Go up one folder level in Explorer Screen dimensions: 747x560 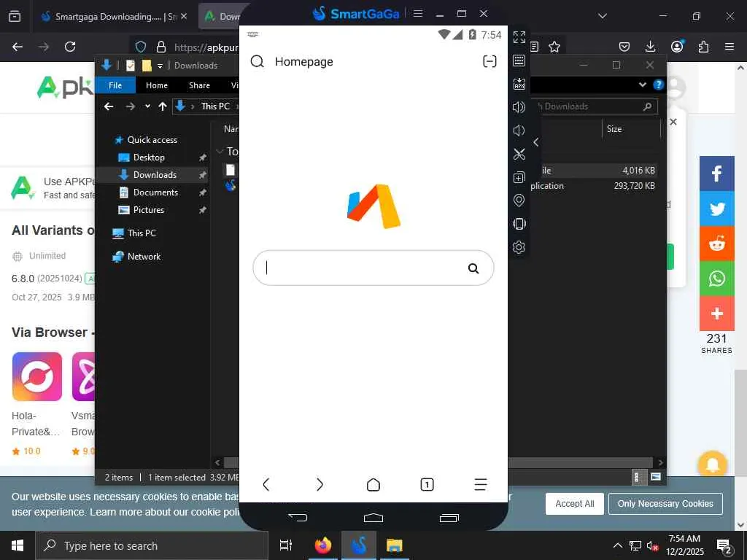pos(163,106)
